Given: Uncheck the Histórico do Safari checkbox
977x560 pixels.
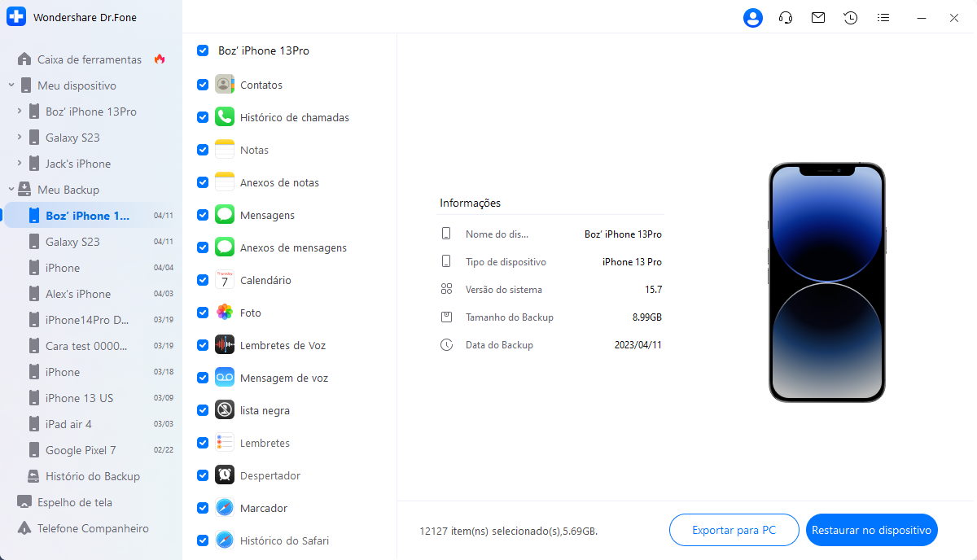Looking at the screenshot, I should [x=203, y=540].
